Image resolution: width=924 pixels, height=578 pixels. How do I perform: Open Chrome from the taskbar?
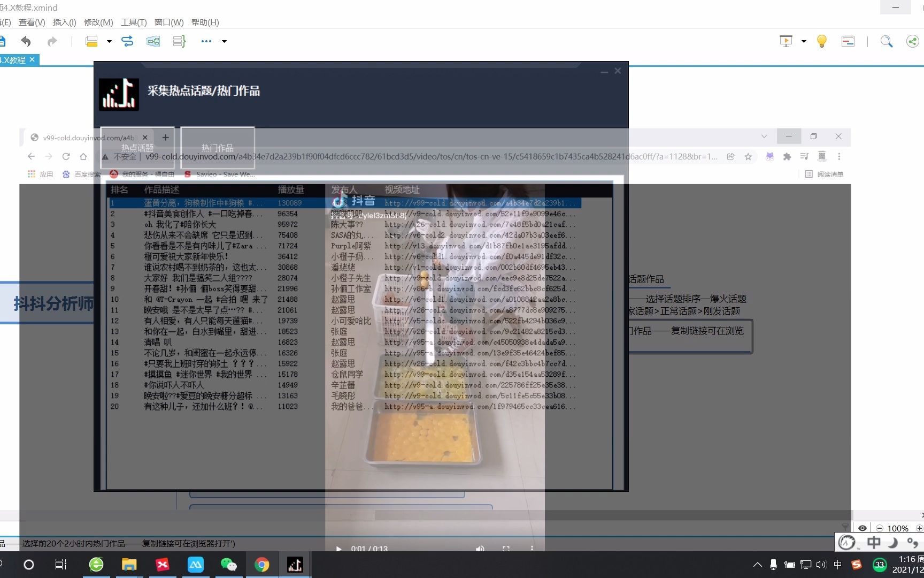[262, 565]
